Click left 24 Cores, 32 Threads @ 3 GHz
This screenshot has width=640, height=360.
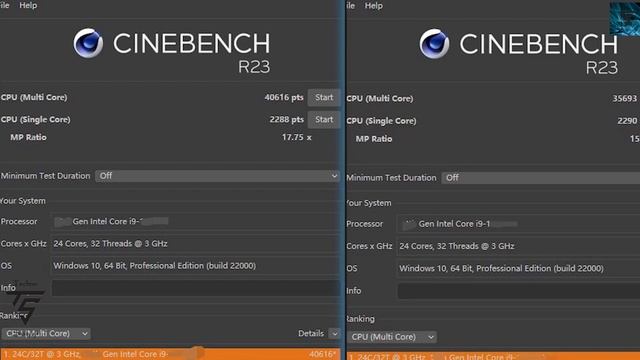[x=196, y=244]
